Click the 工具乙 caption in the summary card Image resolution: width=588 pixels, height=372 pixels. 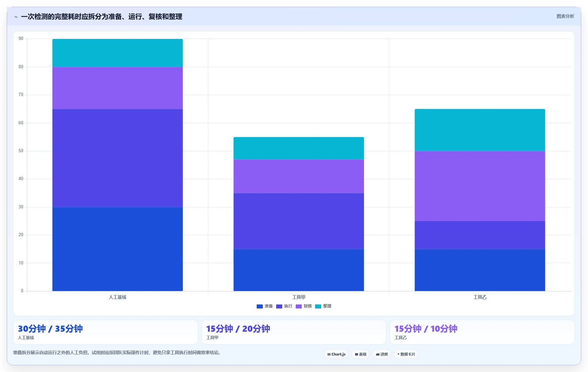401,338
